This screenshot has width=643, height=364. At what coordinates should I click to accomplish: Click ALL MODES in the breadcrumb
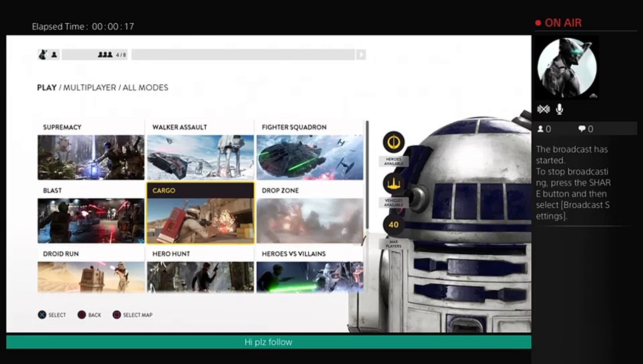[146, 87]
